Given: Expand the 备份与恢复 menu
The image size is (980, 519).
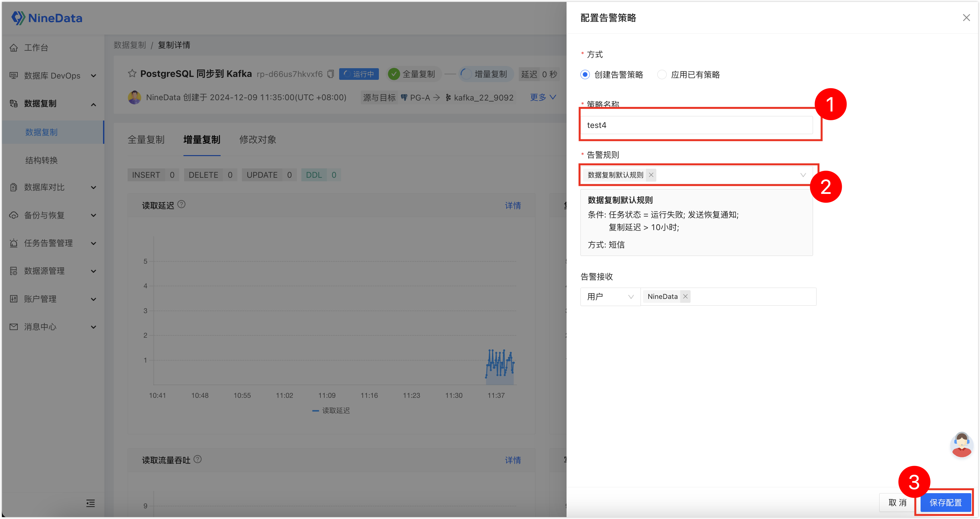Looking at the screenshot, I should [94, 215].
